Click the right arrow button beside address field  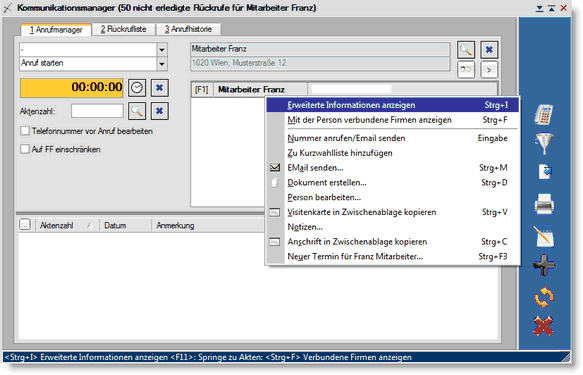489,69
